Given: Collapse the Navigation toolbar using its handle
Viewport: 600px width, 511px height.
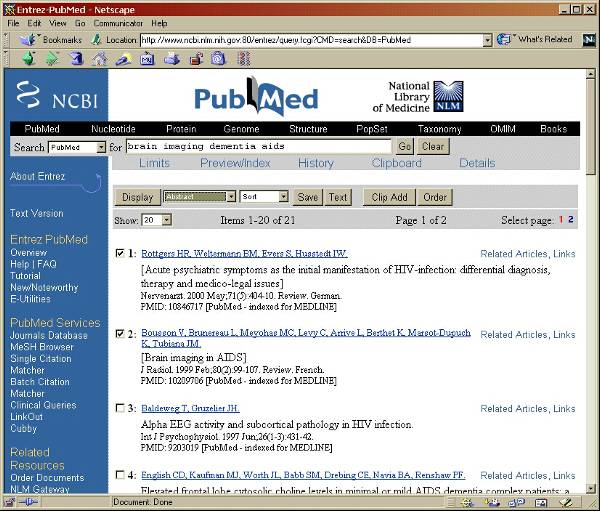Looking at the screenshot, I should point(5,59).
